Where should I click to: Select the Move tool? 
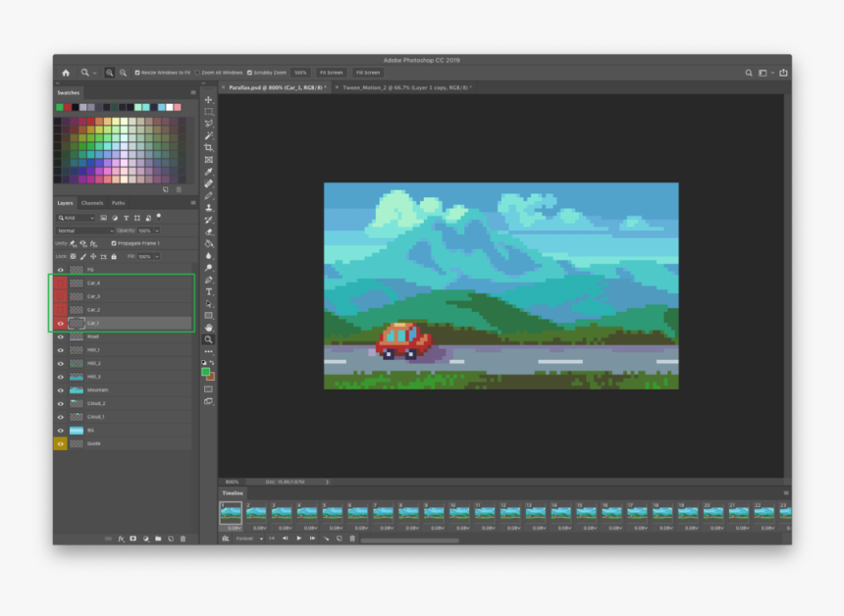(208, 98)
